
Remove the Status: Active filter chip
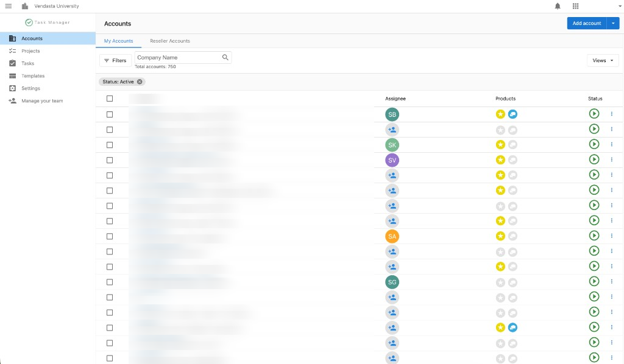click(x=140, y=82)
